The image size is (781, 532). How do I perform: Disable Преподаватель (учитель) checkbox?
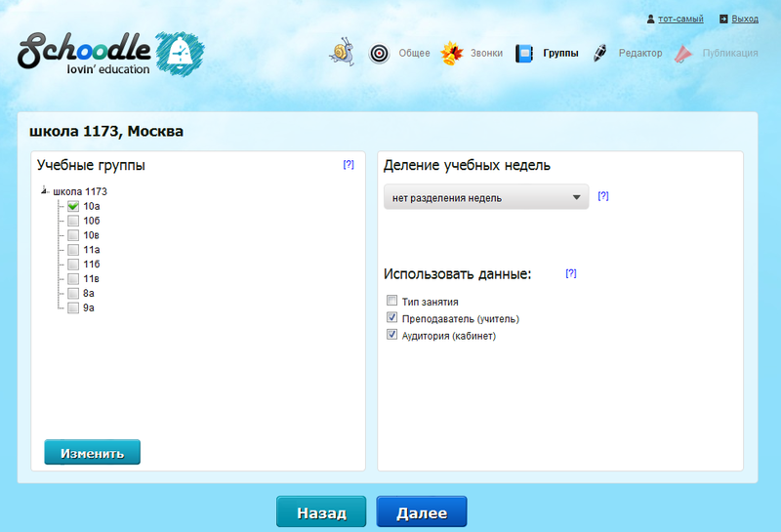[x=392, y=317]
